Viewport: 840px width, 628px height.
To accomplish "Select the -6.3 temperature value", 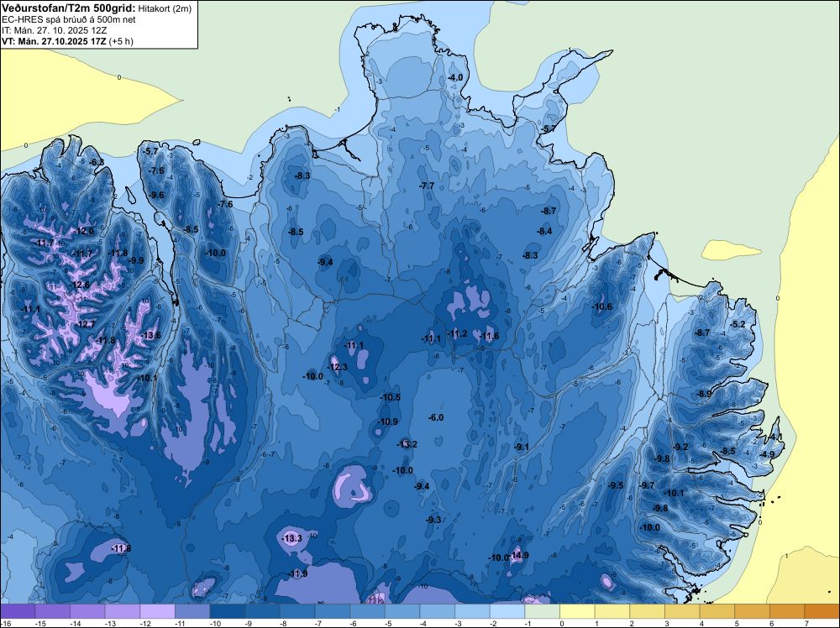I will (97, 162).
